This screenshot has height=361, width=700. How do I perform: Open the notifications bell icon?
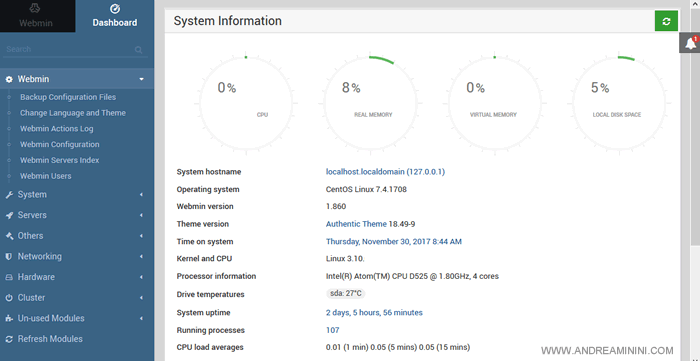pyautogui.click(x=690, y=43)
